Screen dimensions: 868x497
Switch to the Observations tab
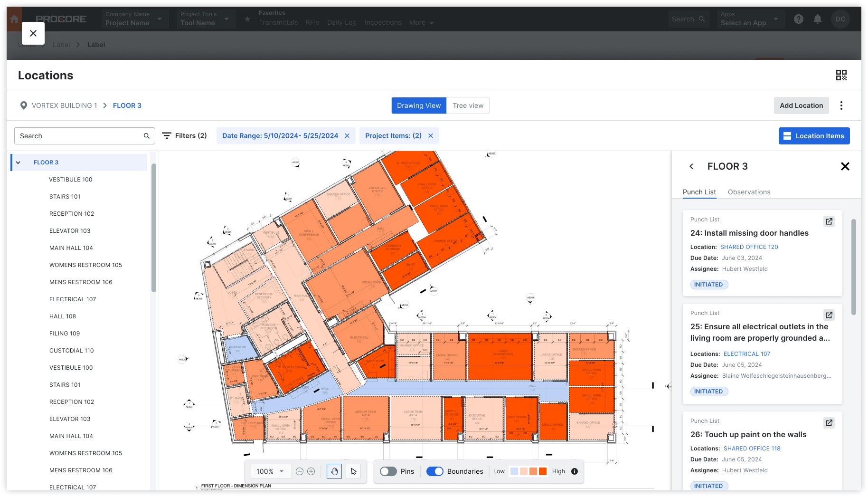[749, 192]
